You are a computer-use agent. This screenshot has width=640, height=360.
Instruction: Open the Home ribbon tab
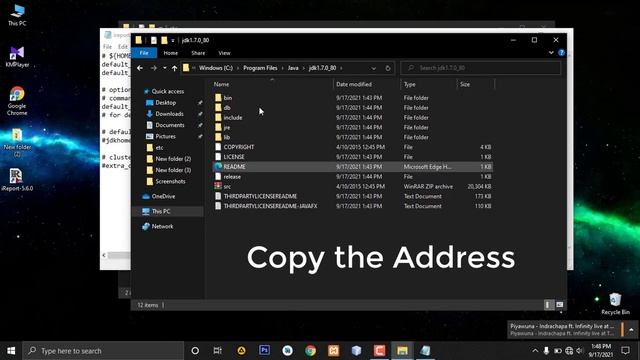coord(171,53)
